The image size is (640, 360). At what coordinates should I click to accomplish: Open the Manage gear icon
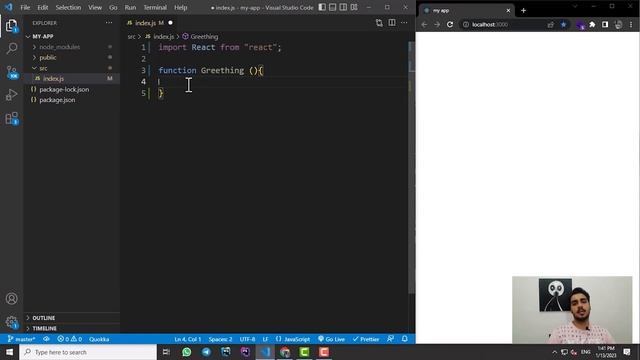[x=11, y=322]
